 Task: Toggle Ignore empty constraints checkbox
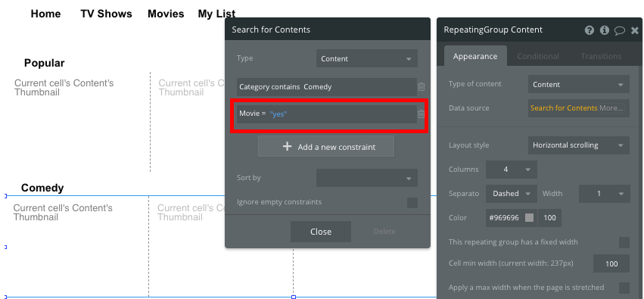click(412, 202)
